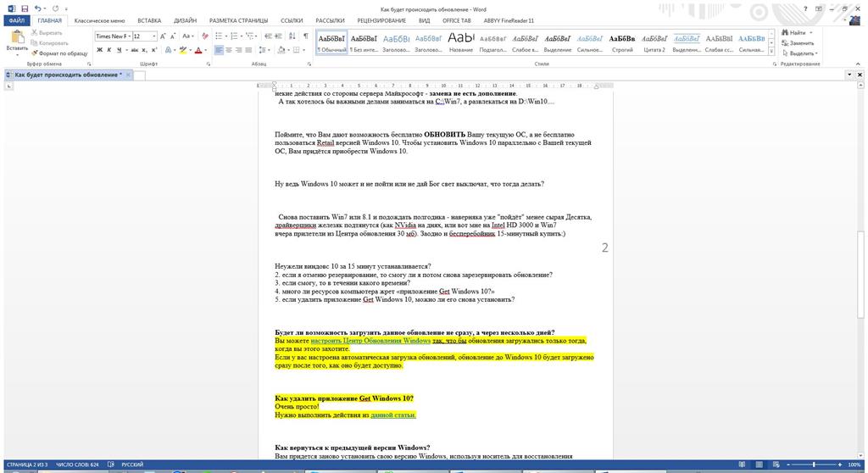Toggle strikethrough (abc) formatting
The image size is (868, 473).
(135, 50)
